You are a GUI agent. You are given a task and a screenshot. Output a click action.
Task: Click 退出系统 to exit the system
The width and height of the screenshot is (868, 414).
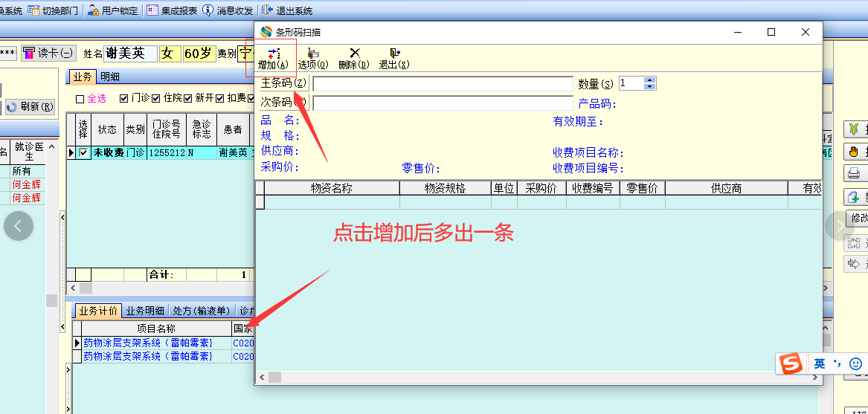point(286,10)
